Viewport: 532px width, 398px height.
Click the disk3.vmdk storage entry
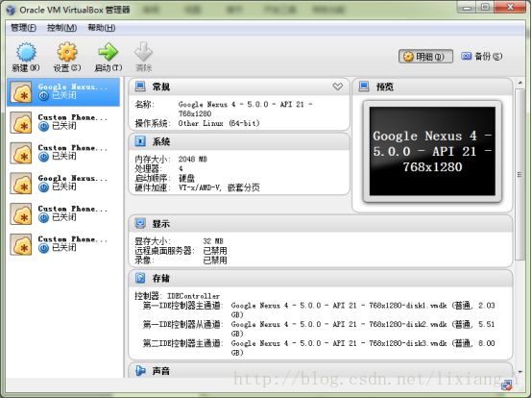coord(363,348)
